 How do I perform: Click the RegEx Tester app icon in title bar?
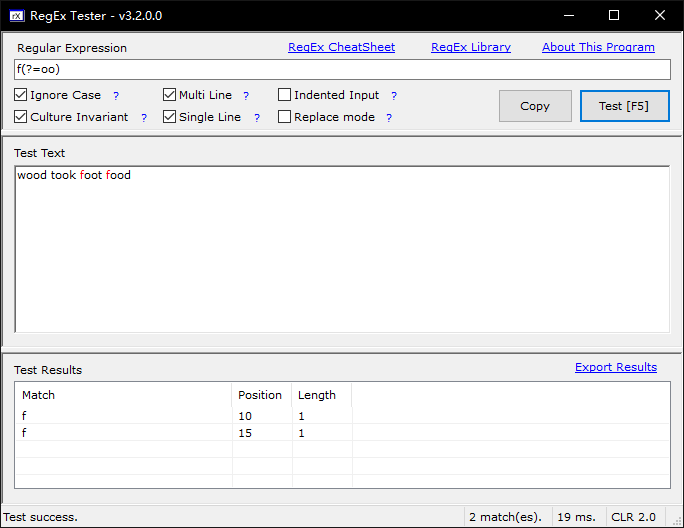coord(16,15)
